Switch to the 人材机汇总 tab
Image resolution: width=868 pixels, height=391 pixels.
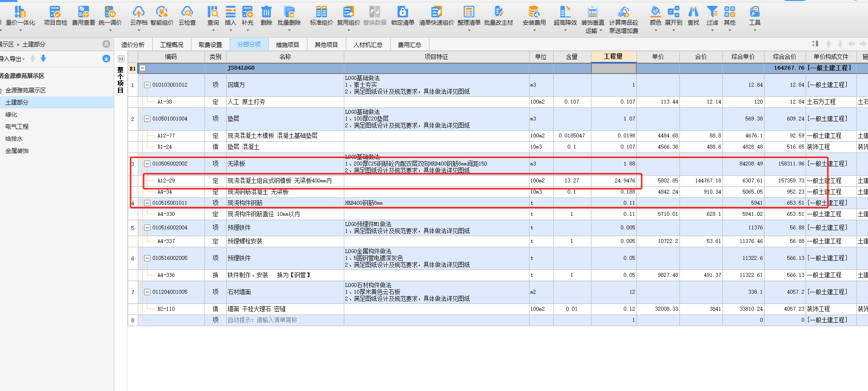[x=368, y=45]
